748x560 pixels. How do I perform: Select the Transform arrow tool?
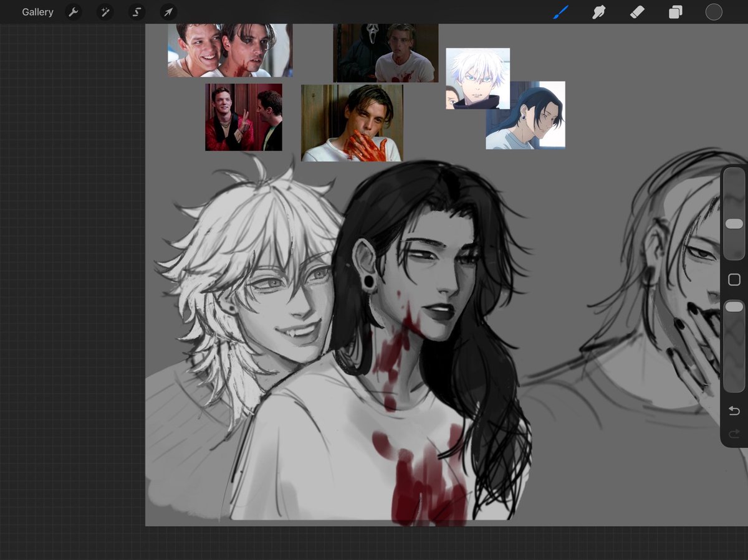tap(168, 12)
